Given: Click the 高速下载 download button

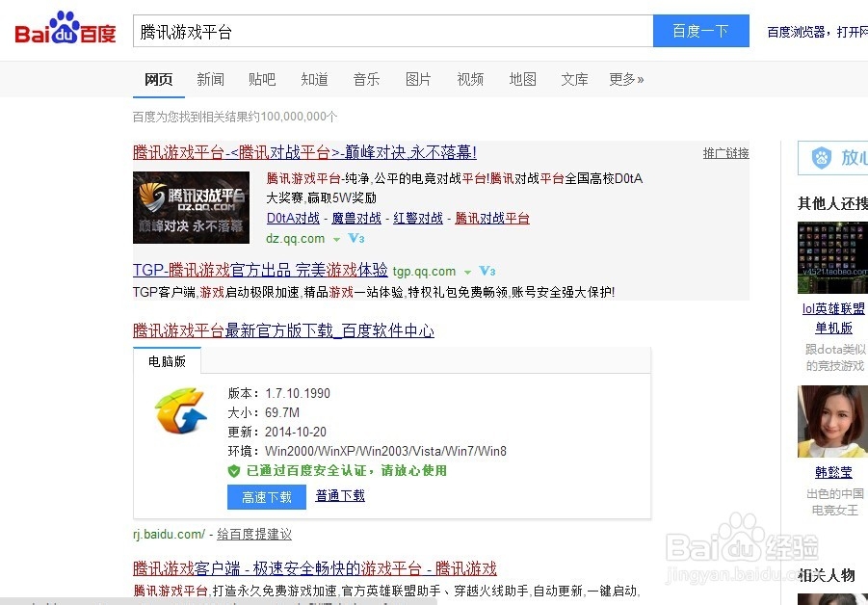Looking at the screenshot, I should [266, 496].
